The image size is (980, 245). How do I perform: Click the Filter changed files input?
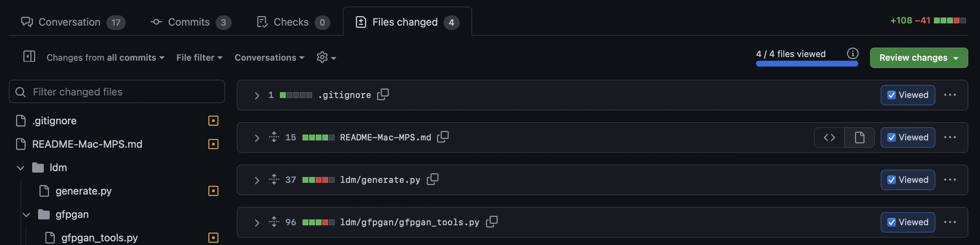[x=117, y=92]
